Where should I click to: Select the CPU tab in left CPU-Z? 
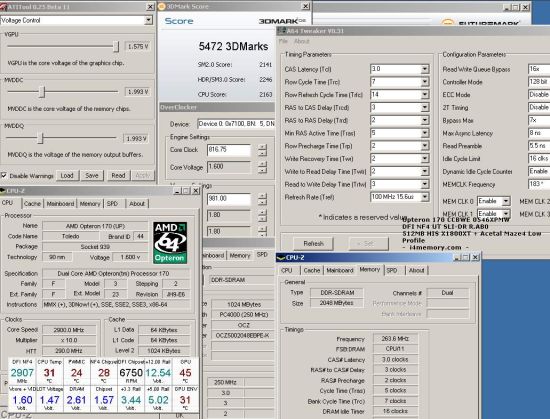pyautogui.click(x=7, y=203)
